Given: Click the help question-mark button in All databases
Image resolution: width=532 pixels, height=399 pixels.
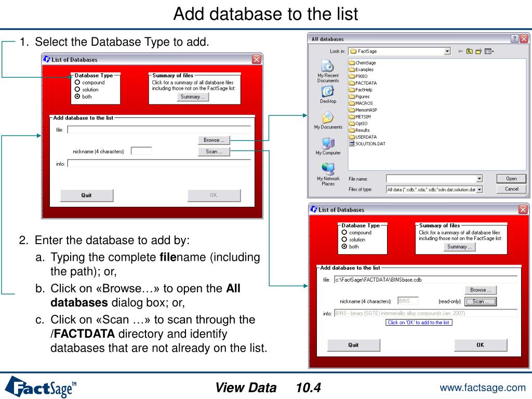Looking at the screenshot, I should [x=515, y=38].
